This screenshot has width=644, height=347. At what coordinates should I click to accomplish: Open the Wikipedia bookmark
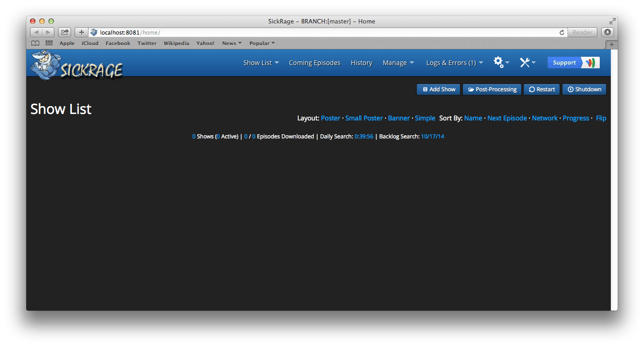[176, 43]
